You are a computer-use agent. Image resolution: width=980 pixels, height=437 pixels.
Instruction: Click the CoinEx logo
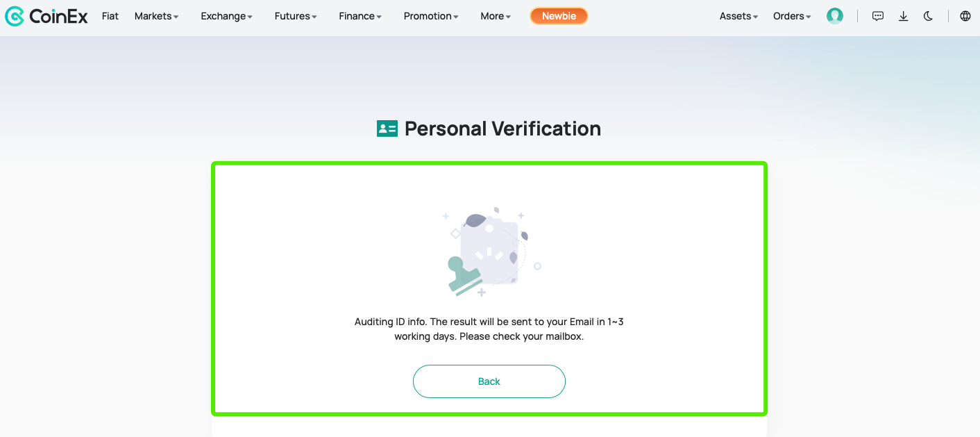point(47,16)
